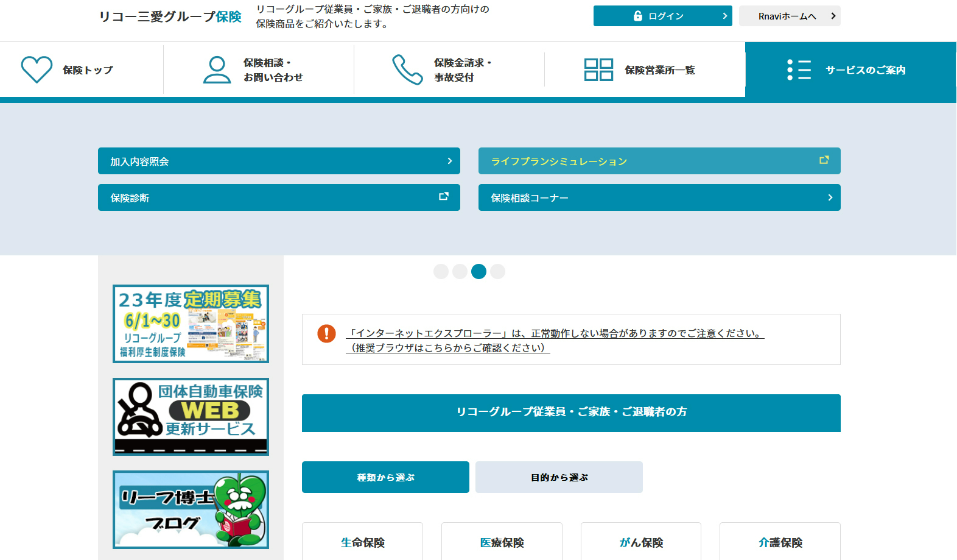Click the phone icon for 保険金請求・事故受付
The width and height of the screenshot is (957, 560).
[x=407, y=70]
